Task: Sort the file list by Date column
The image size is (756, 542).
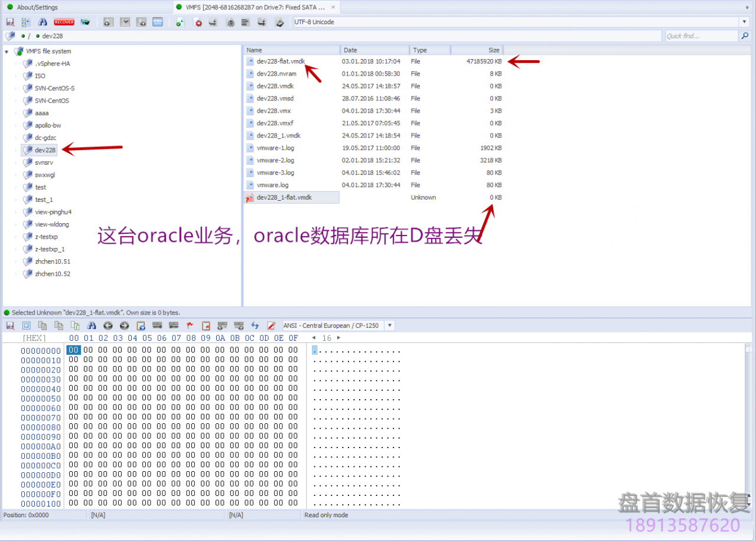Action: tap(375, 50)
